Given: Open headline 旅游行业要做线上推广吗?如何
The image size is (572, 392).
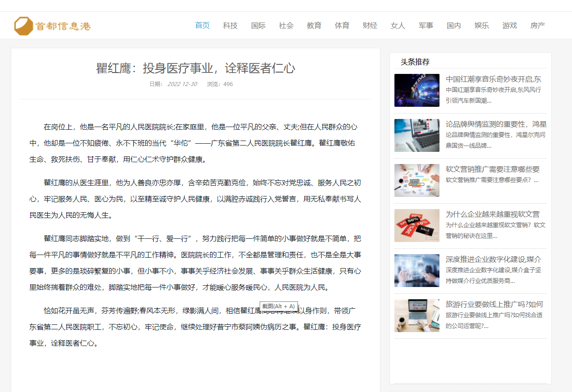Looking at the screenshot, I should coord(494,305).
